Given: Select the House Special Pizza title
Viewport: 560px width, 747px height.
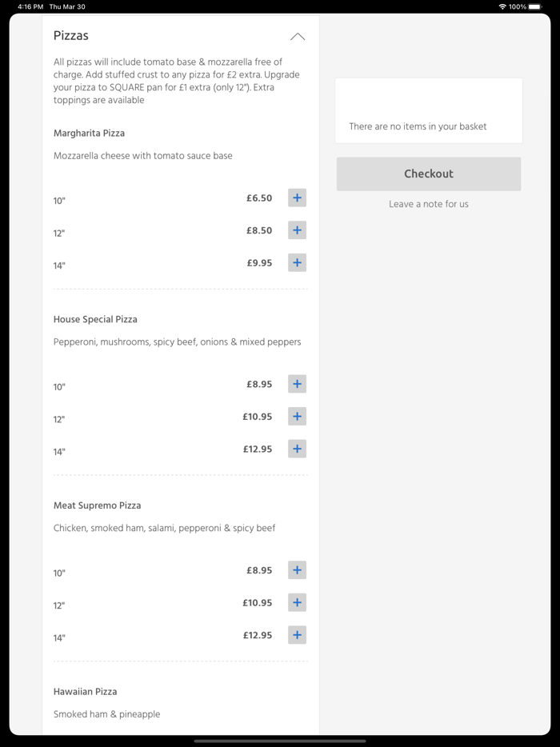Looking at the screenshot, I should pos(95,319).
